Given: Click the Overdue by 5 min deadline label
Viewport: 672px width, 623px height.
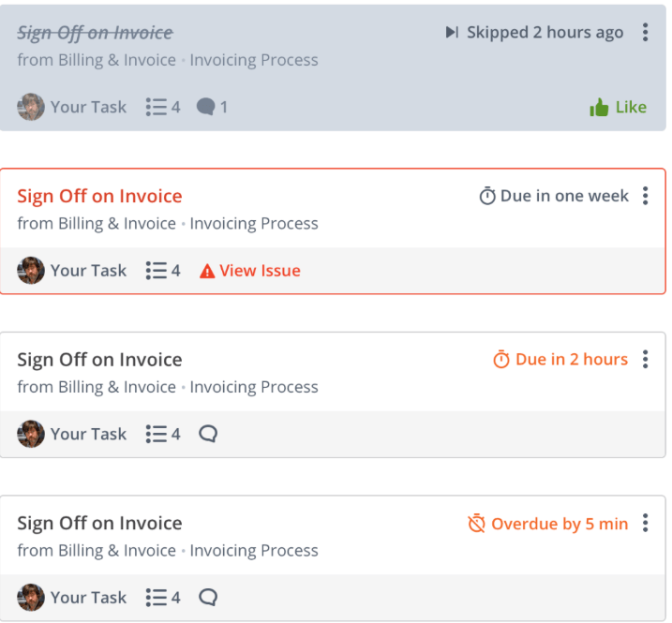Looking at the screenshot, I should (548, 524).
